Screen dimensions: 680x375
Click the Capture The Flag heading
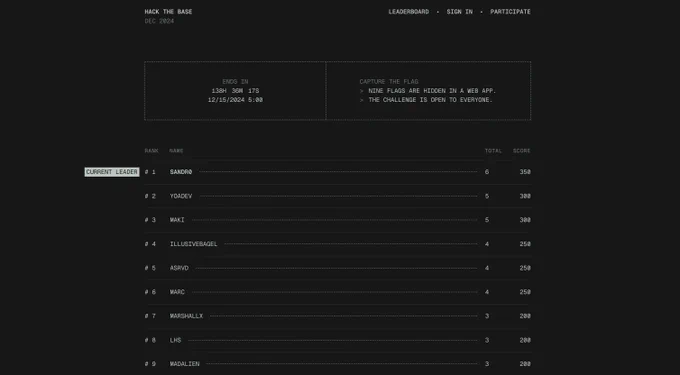389,82
